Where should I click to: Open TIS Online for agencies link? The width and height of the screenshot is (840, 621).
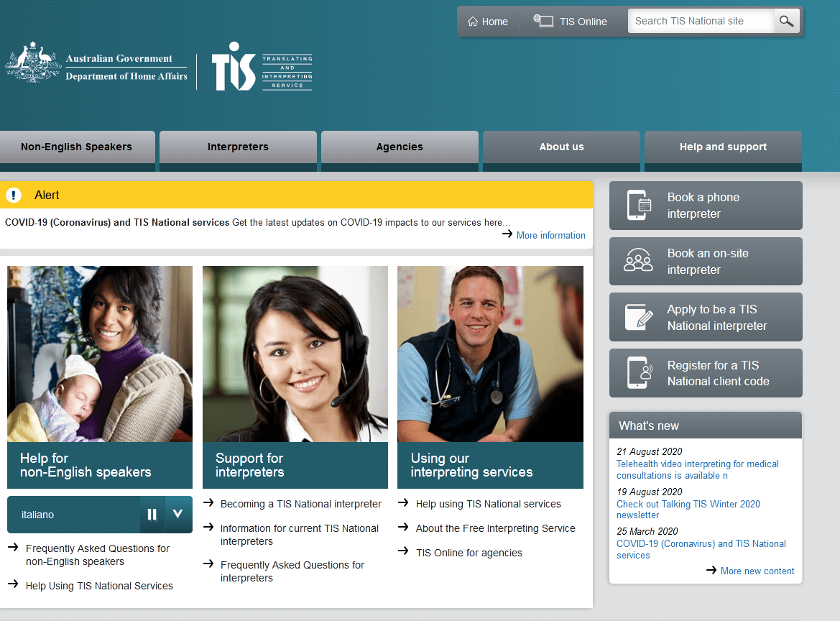click(x=469, y=553)
